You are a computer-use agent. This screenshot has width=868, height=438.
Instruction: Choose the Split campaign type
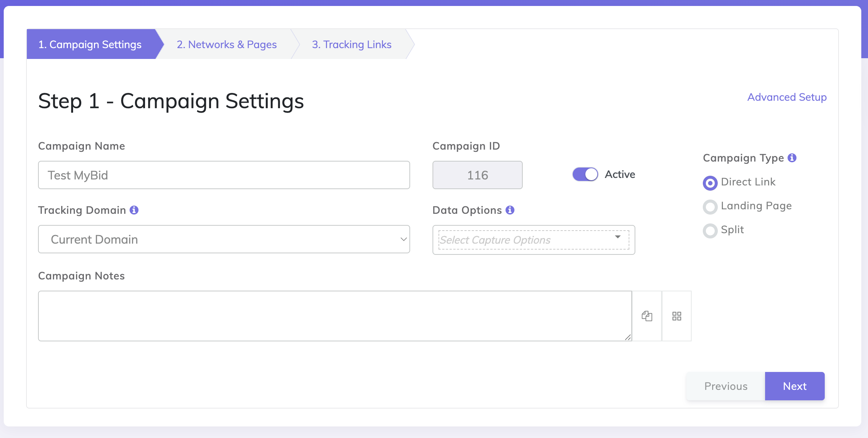click(x=710, y=231)
